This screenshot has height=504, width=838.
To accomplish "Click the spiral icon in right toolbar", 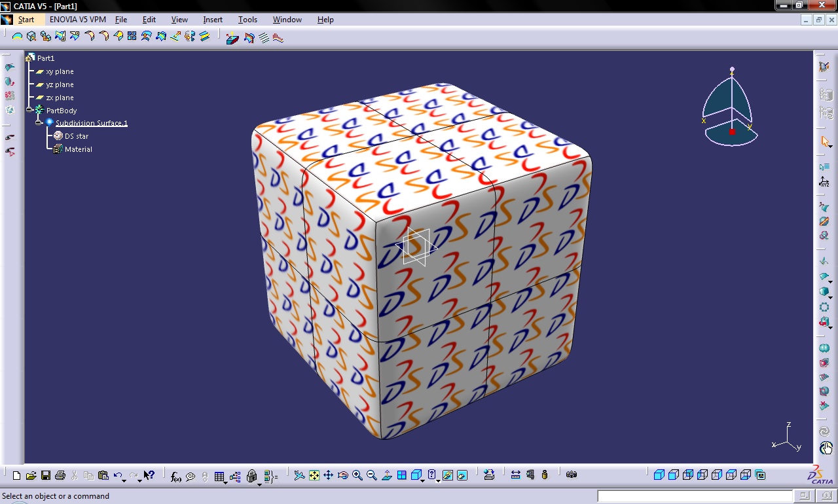I will click(824, 431).
